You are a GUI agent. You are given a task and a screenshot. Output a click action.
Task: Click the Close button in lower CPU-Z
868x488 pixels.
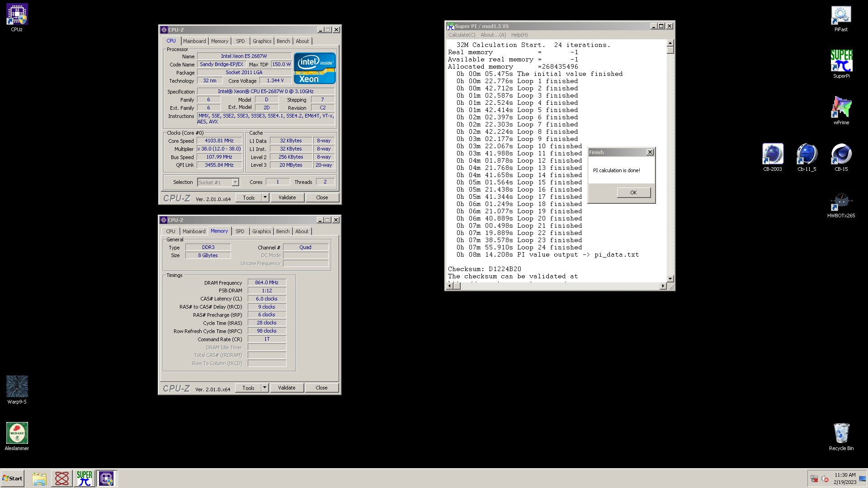click(321, 388)
